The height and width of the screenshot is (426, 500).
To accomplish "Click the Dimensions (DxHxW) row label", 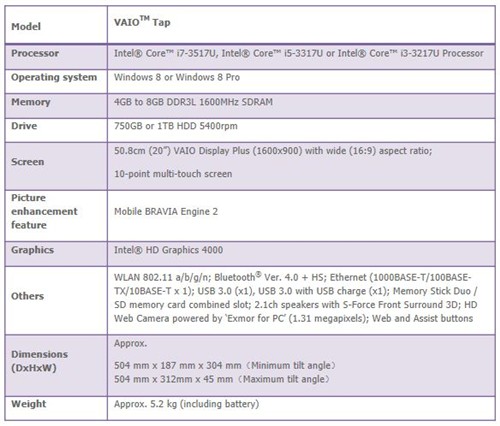I will point(39,361).
